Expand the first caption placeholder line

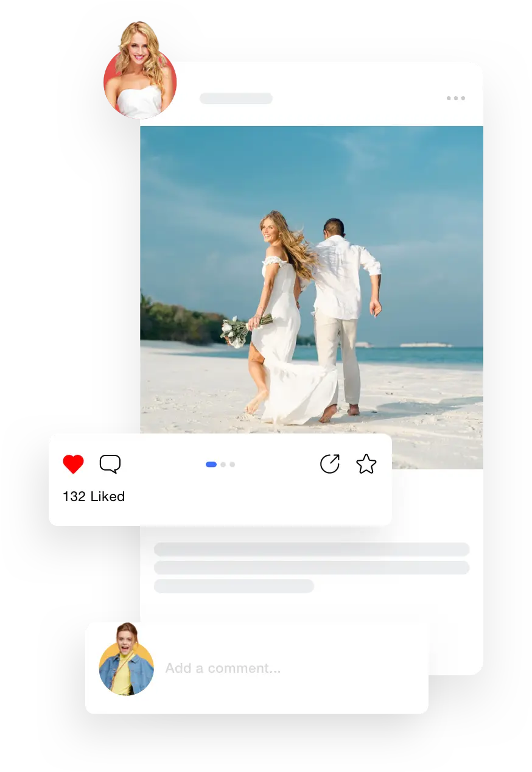[312, 550]
